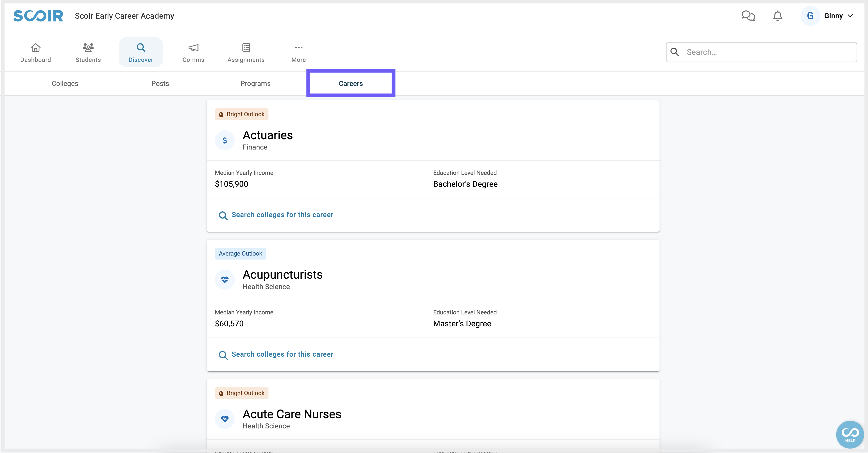Image resolution: width=868 pixels, height=453 pixels.
Task: Open the notifications bell
Action: pyautogui.click(x=777, y=16)
